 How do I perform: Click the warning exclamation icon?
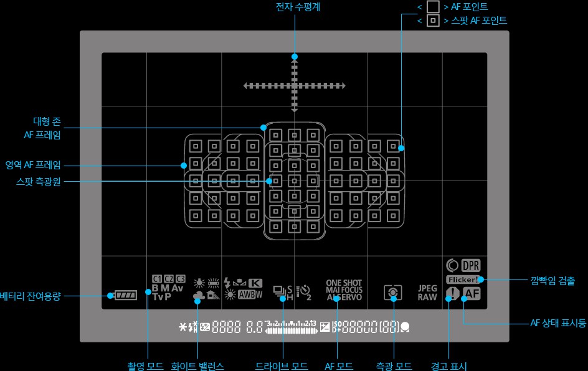pyautogui.click(x=452, y=294)
